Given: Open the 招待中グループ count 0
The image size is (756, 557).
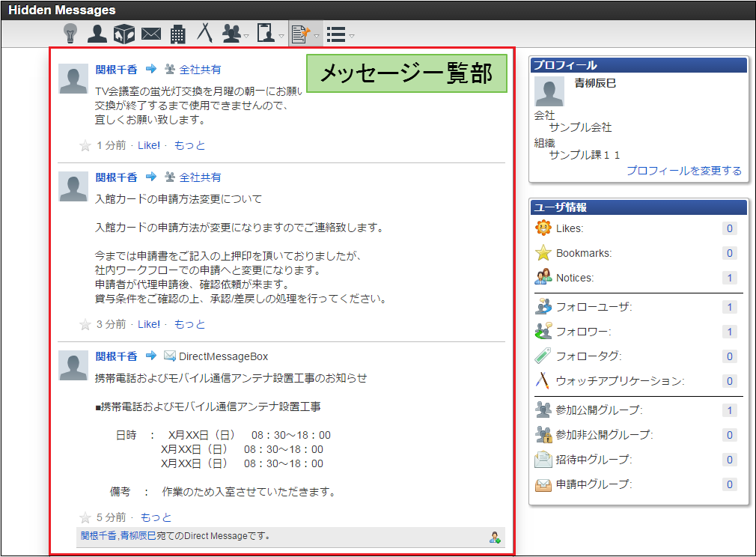Looking at the screenshot, I should [x=730, y=460].
